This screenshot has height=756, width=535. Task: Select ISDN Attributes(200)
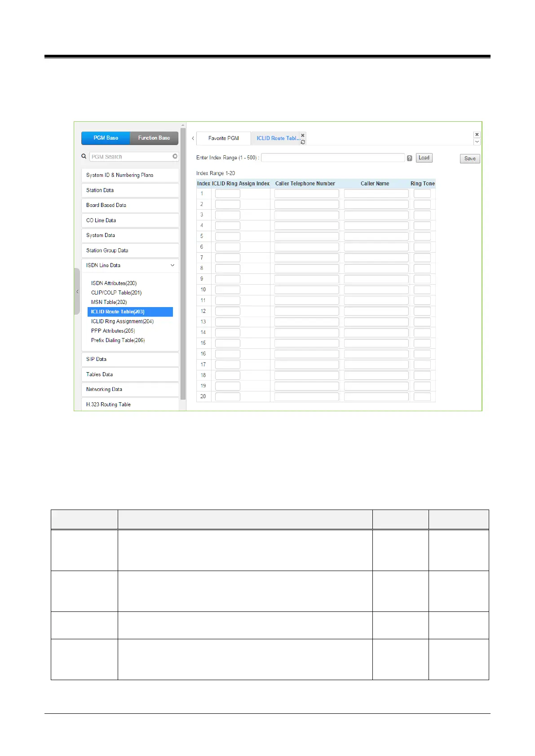tap(114, 283)
